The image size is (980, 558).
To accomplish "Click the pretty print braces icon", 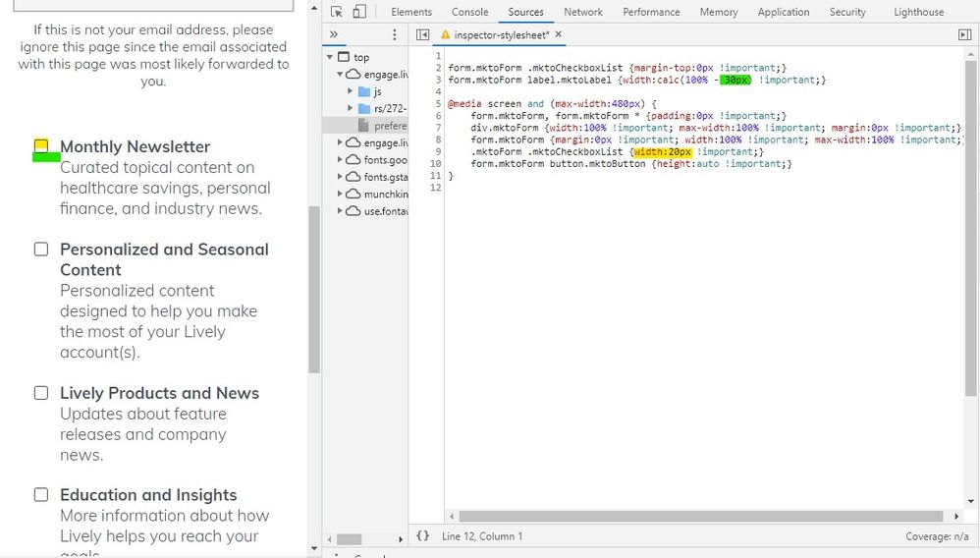I will tap(422, 536).
